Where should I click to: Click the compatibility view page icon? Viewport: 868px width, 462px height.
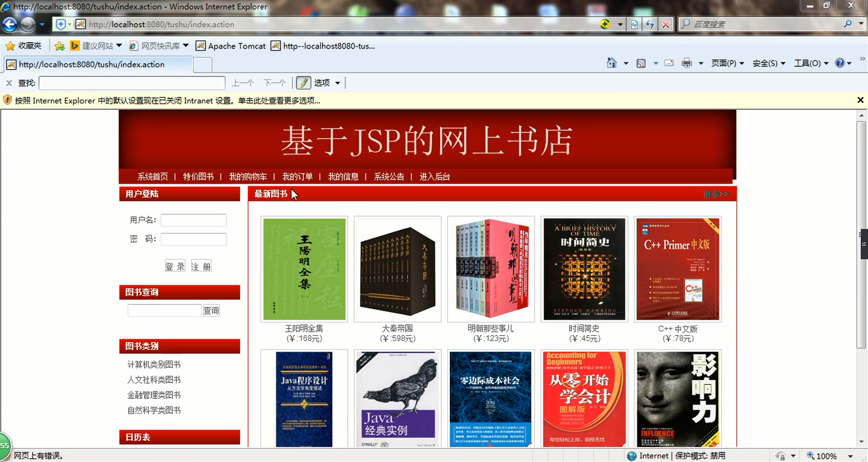pos(634,24)
